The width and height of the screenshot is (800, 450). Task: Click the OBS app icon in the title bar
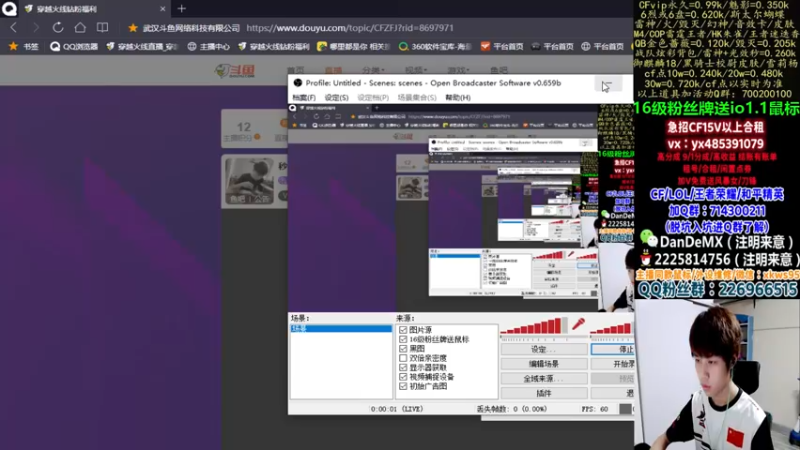click(297, 83)
